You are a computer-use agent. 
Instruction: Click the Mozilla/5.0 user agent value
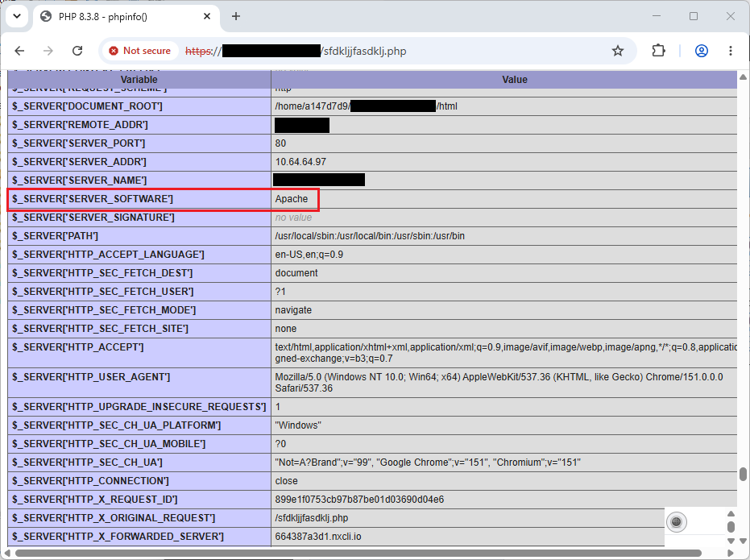[499, 383]
